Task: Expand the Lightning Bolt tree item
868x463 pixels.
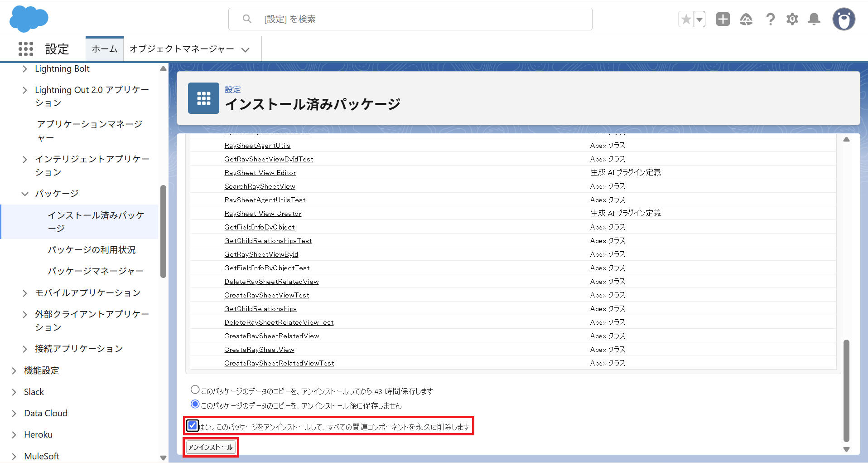Action: [25, 69]
